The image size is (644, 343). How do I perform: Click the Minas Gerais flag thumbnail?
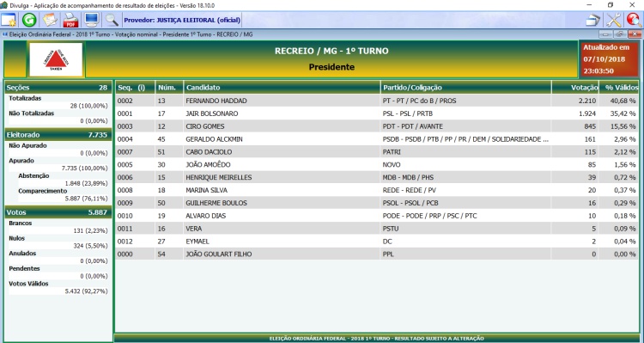[56, 59]
